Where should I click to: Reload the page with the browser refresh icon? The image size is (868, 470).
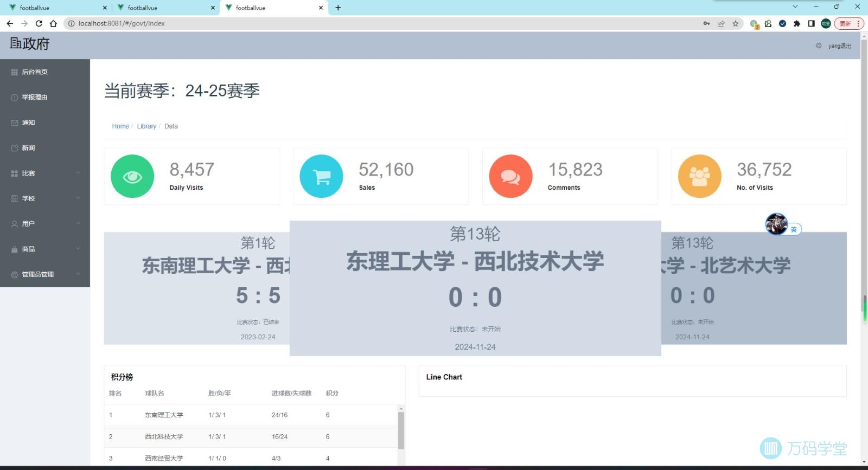[39, 23]
